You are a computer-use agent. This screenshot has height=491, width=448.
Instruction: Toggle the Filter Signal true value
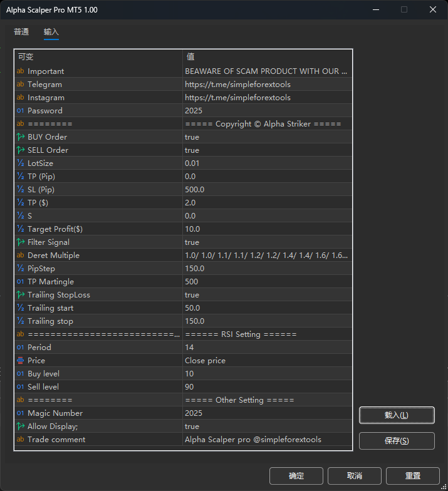[x=192, y=242]
